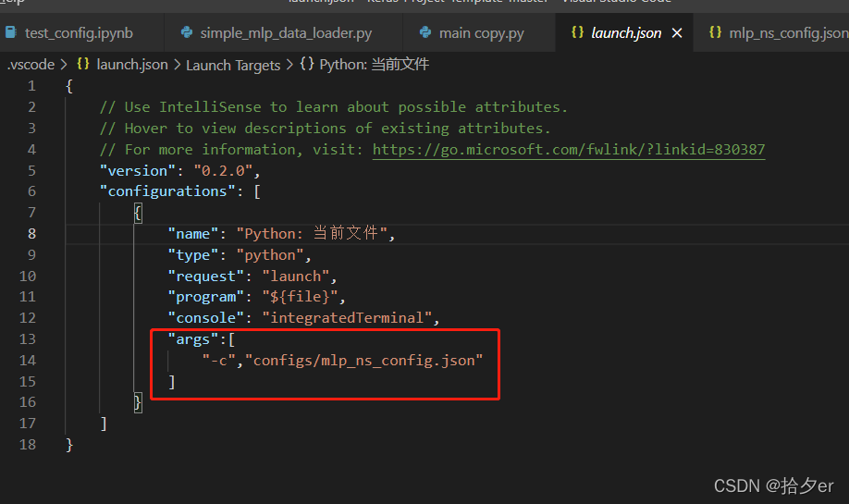Click line number 13 in gutter

(x=28, y=338)
